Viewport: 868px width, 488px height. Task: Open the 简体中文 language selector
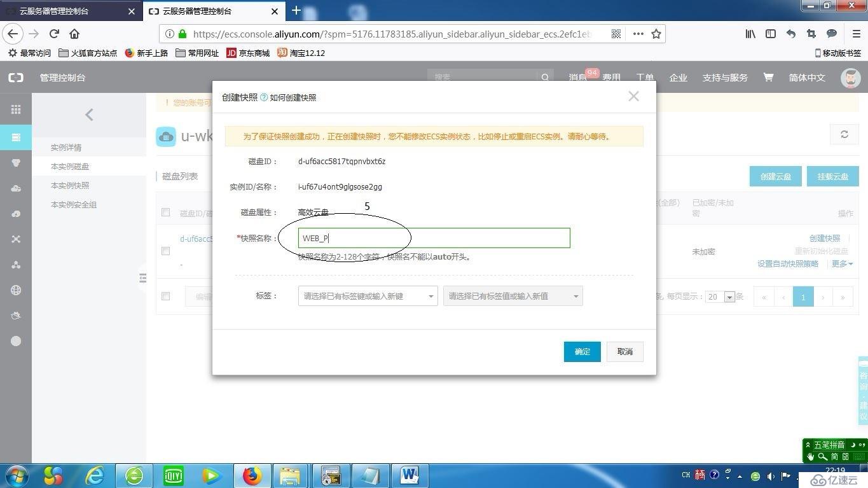(807, 78)
